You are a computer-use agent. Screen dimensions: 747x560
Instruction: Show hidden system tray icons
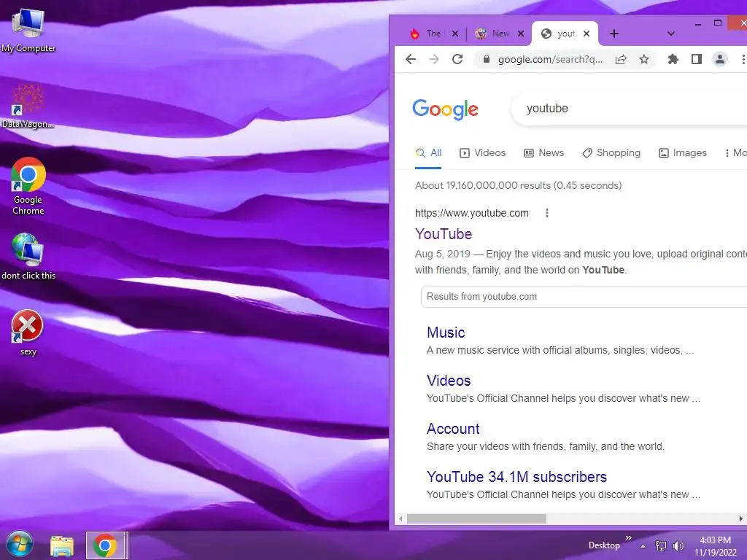tap(643, 546)
